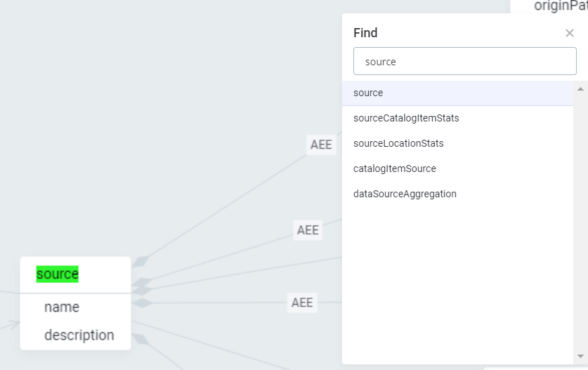Viewport: 588px width, 370px height.
Task: Click the arrowhead left of the source node
Action: (x=13, y=324)
